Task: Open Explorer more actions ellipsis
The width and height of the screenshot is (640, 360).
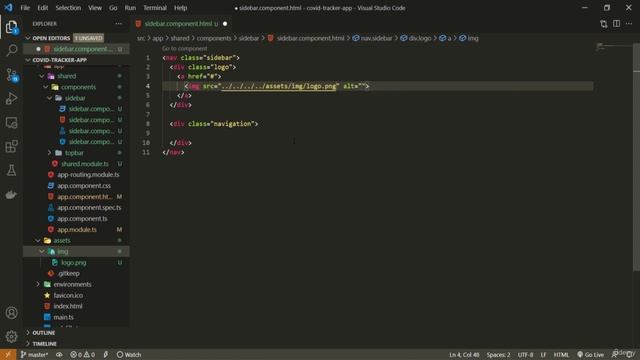Action: (119, 24)
